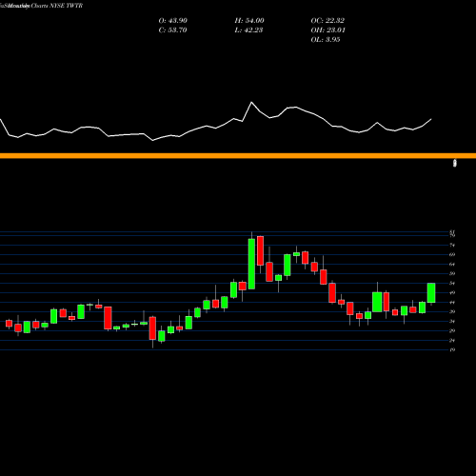Click the 'C: 53.70' close price value
476x476 pixels.
coord(172,30)
